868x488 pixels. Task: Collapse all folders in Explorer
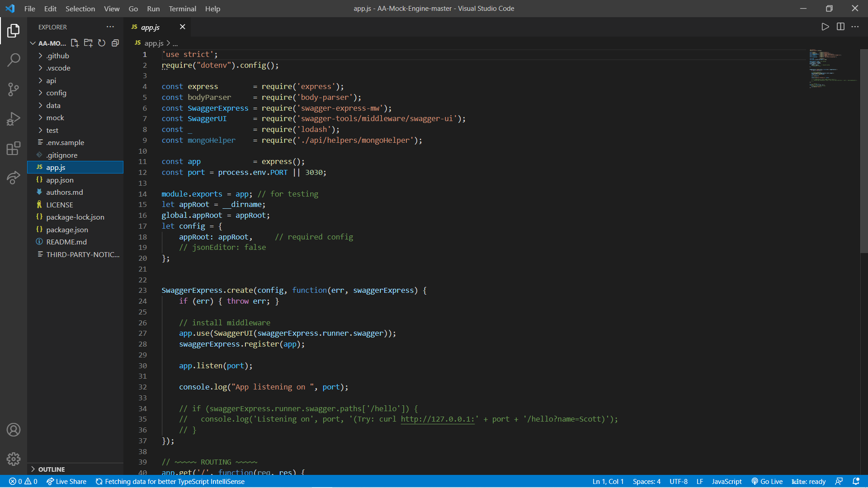(x=115, y=43)
